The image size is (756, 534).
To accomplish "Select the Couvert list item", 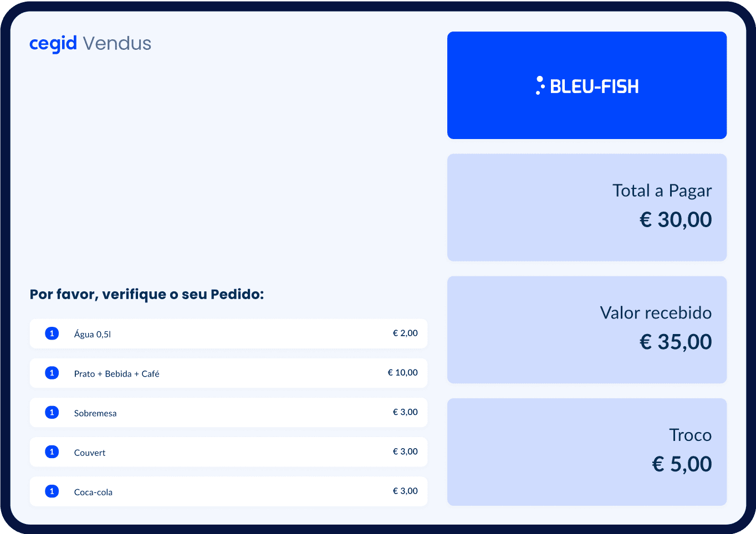I will pos(228,451).
